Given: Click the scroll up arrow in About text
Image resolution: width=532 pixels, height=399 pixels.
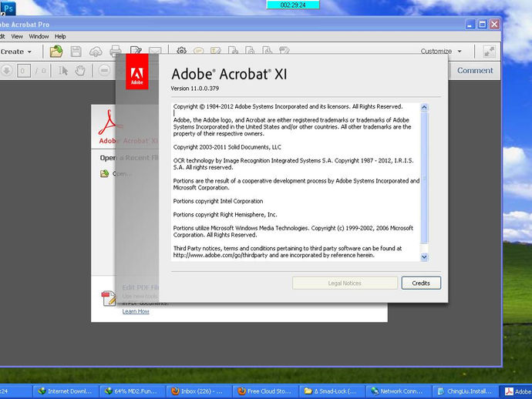Looking at the screenshot, I should coord(424,108).
